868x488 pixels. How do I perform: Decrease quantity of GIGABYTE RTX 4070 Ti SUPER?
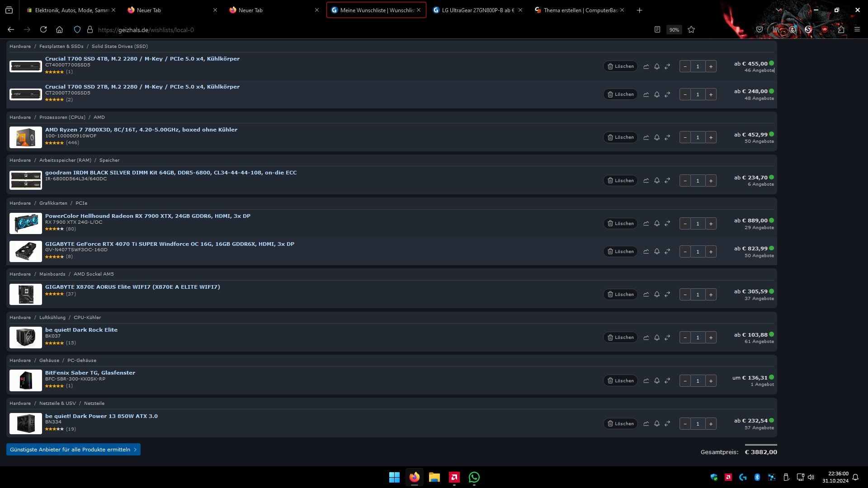pos(685,252)
